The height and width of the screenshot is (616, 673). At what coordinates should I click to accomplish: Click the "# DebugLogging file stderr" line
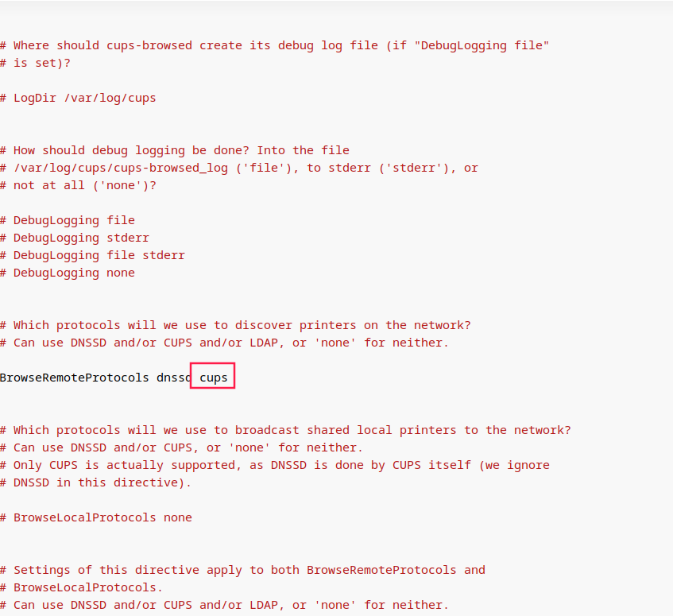[92, 255]
